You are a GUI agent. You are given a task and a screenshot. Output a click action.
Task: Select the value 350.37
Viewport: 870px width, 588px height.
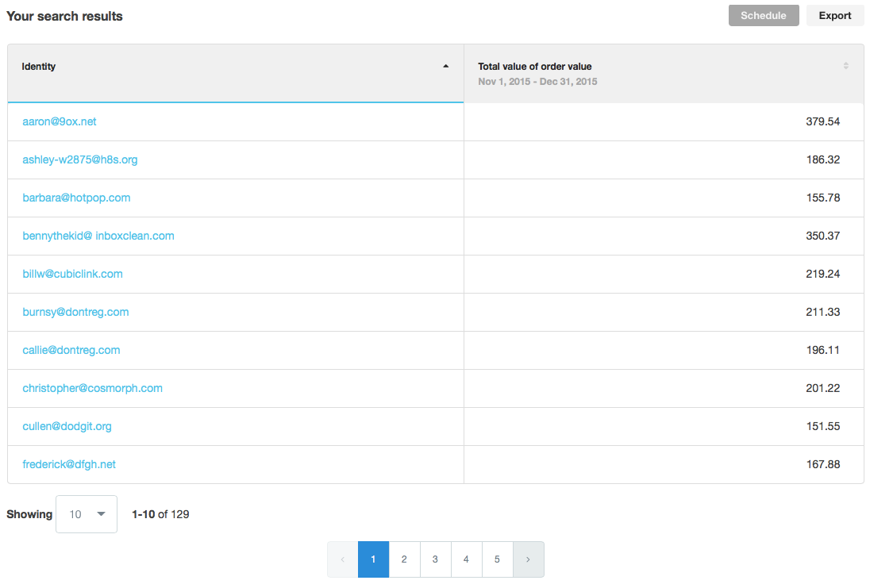point(823,236)
